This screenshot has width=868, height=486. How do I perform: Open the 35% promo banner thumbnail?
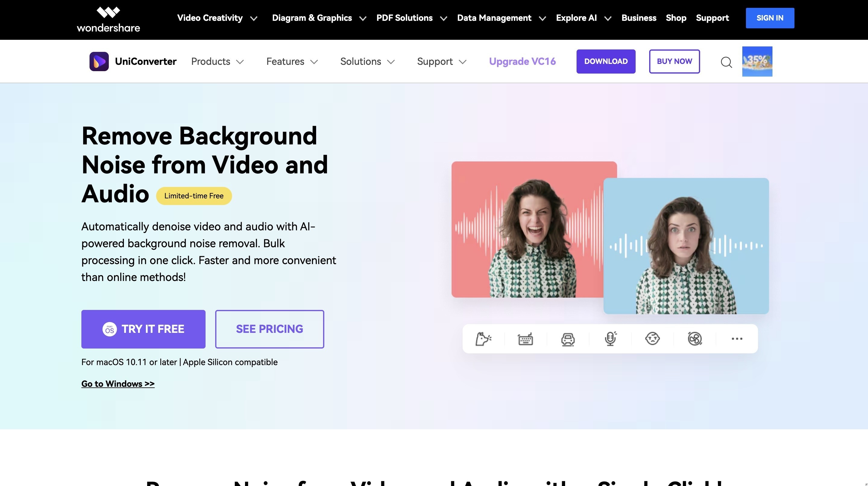tap(757, 61)
